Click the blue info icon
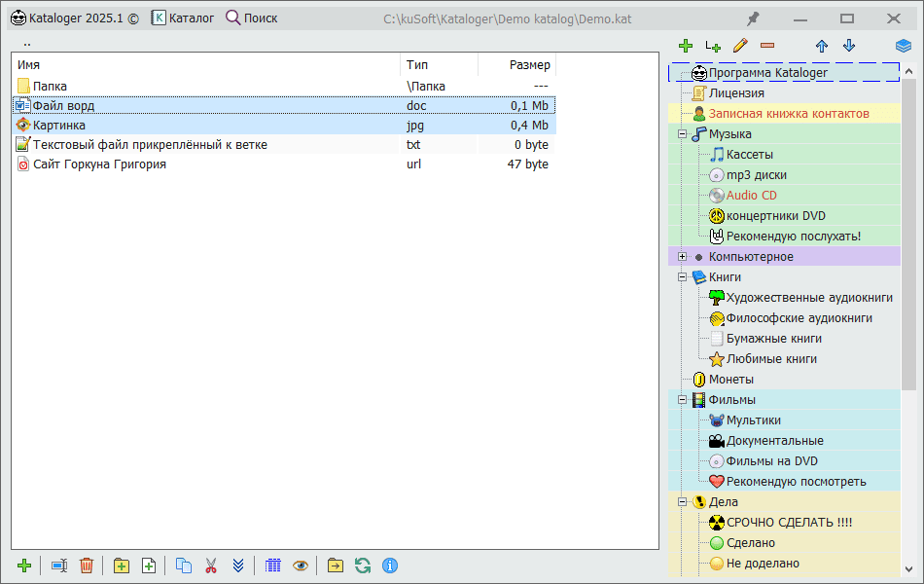 pos(389,566)
